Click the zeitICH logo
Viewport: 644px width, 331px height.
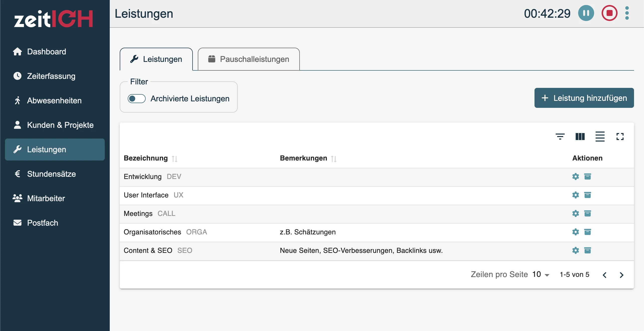point(53,18)
